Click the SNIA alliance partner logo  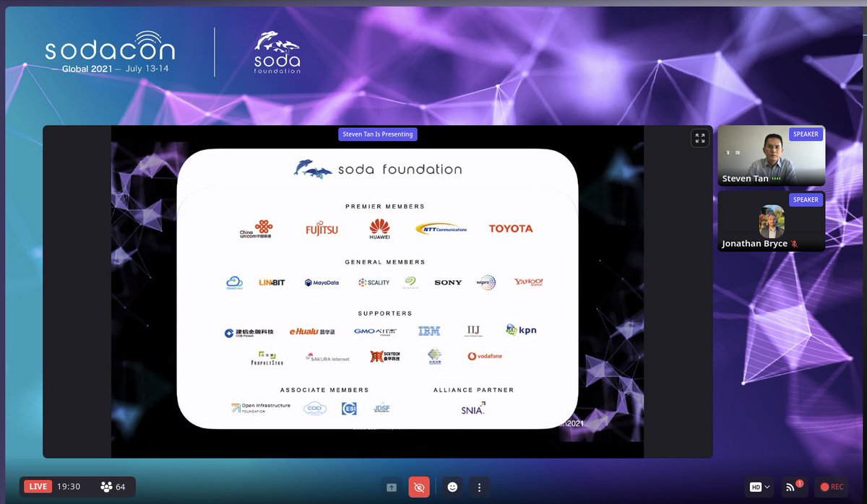point(473,409)
